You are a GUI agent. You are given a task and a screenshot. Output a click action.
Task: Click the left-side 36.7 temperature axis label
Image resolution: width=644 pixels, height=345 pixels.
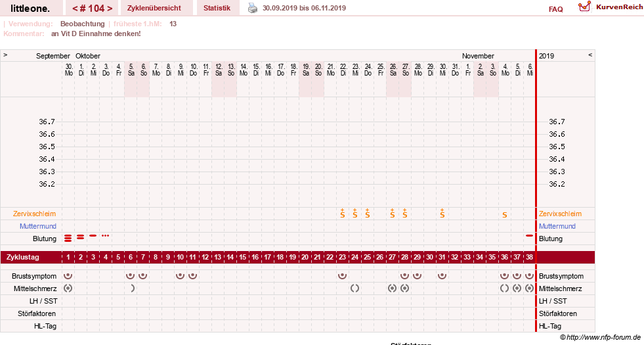(47, 122)
